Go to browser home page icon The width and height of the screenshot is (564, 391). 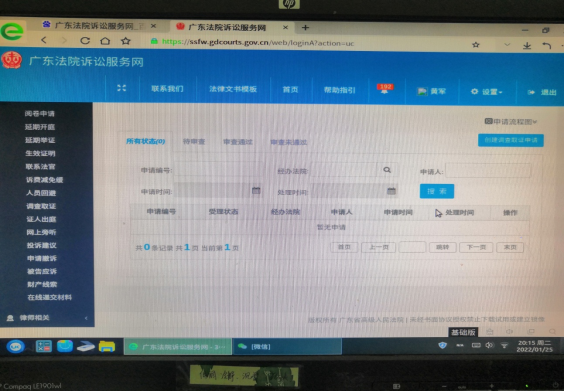(105, 41)
